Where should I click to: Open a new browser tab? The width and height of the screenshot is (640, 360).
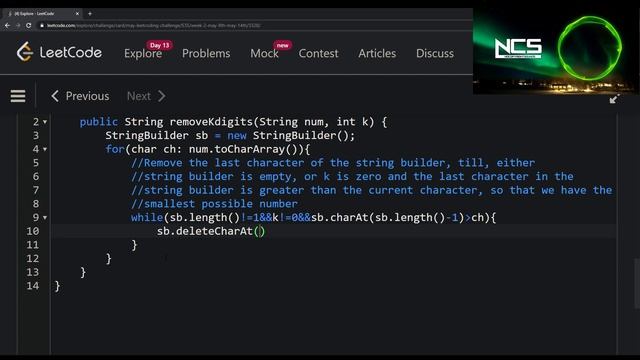point(90,13)
